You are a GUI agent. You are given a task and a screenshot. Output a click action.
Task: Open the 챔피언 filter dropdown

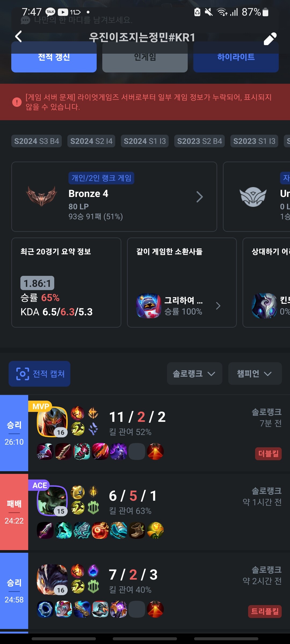255,374
